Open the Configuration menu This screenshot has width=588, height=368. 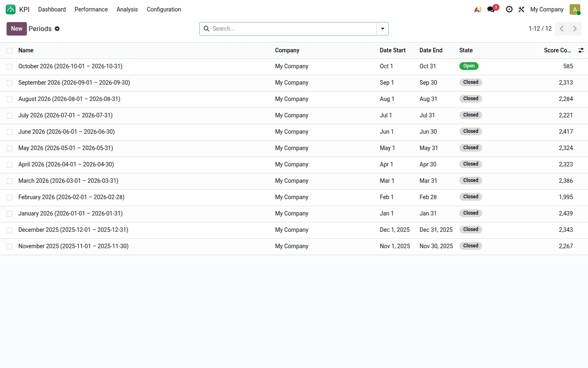click(164, 9)
